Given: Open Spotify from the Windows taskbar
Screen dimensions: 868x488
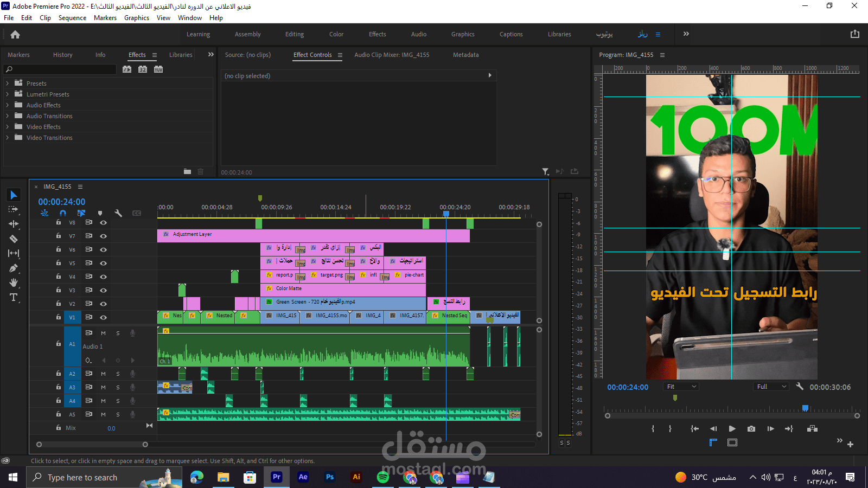Looking at the screenshot, I should point(382,477).
